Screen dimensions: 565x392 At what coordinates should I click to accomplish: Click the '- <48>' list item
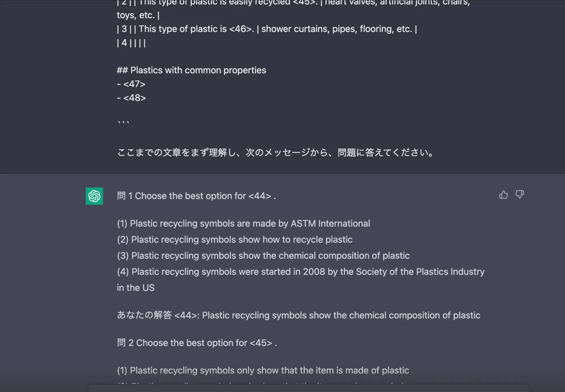click(131, 98)
